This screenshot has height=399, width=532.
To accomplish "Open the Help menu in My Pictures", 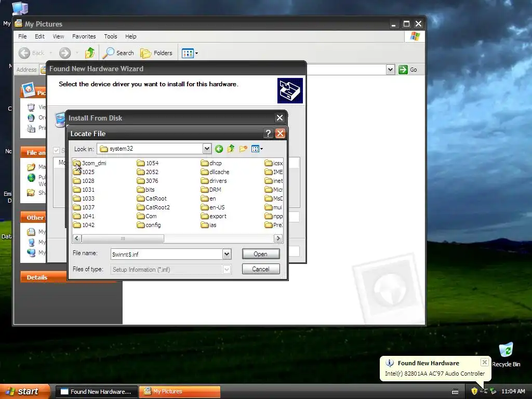I will [130, 36].
